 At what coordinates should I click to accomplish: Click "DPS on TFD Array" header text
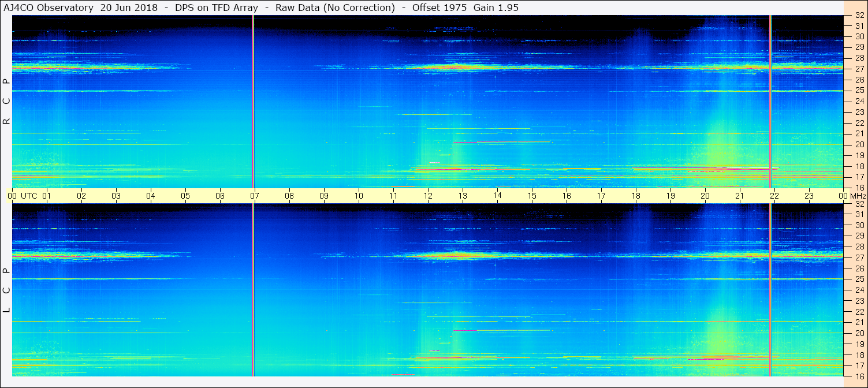click(215, 8)
